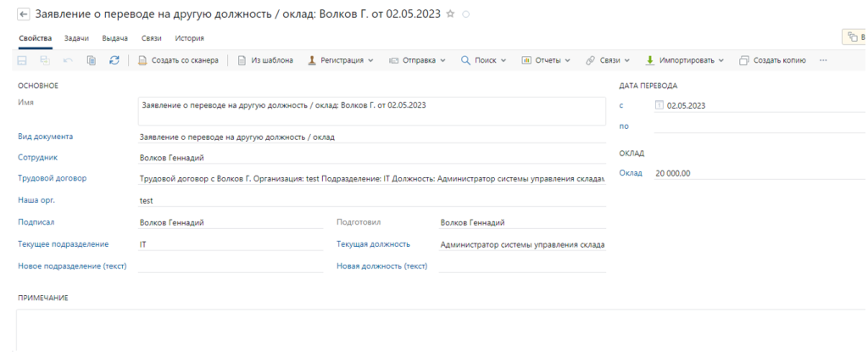This screenshot has width=868, height=352.
Task: Click Create from scanner button
Action: click(x=179, y=60)
